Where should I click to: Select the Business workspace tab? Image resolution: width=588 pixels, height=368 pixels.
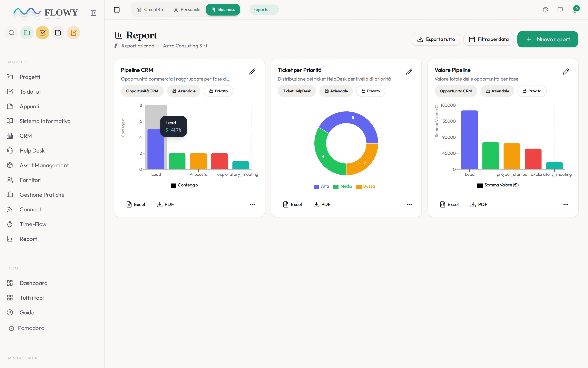[x=223, y=10]
